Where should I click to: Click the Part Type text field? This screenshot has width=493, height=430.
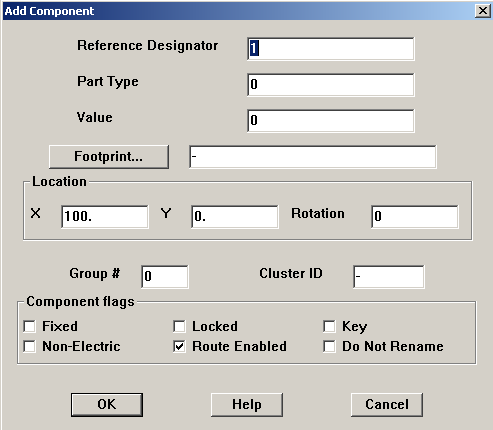331,85
